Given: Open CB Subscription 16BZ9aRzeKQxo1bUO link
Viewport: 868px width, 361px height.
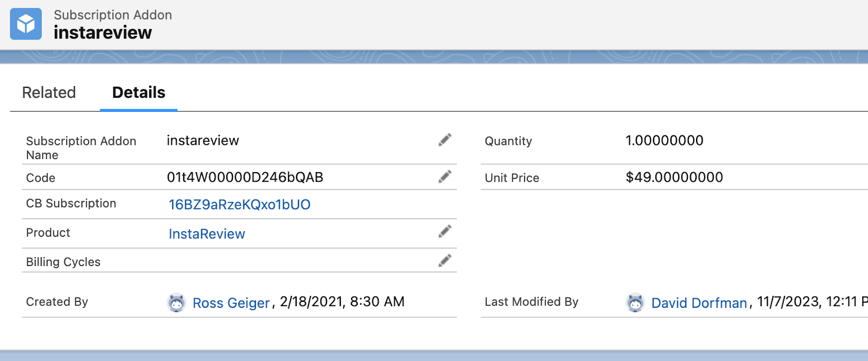Looking at the screenshot, I should tap(239, 205).
